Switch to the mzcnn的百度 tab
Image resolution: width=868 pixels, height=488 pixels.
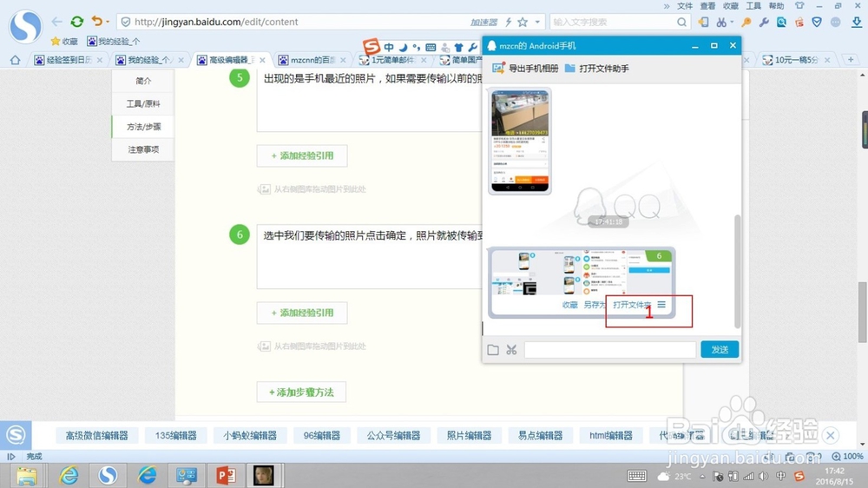pyautogui.click(x=312, y=60)
